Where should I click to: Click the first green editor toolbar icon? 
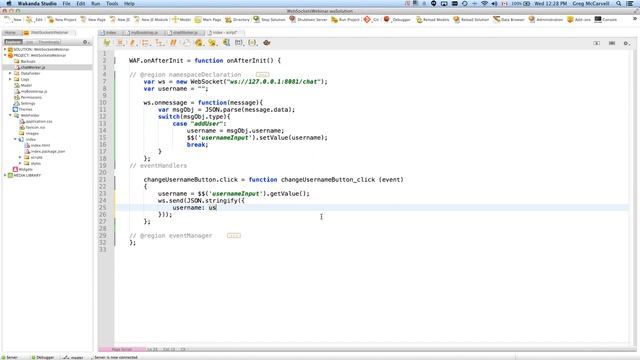(x=107, y=42)
